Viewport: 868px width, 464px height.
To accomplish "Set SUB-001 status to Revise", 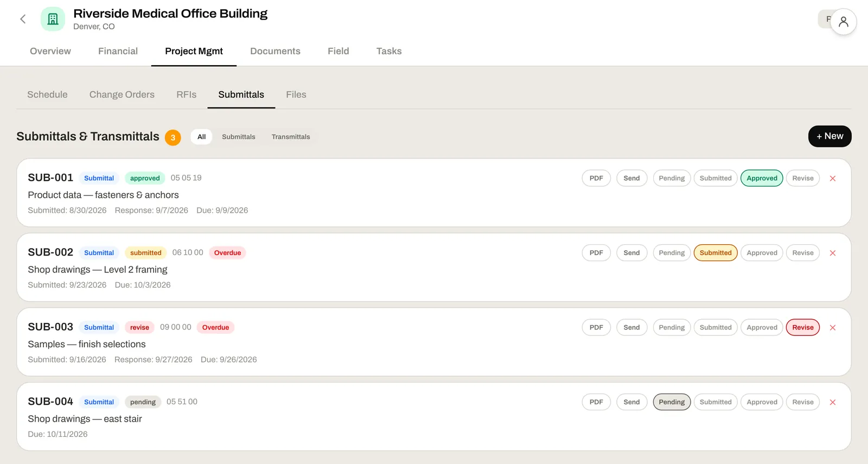I will pos(802,178).
